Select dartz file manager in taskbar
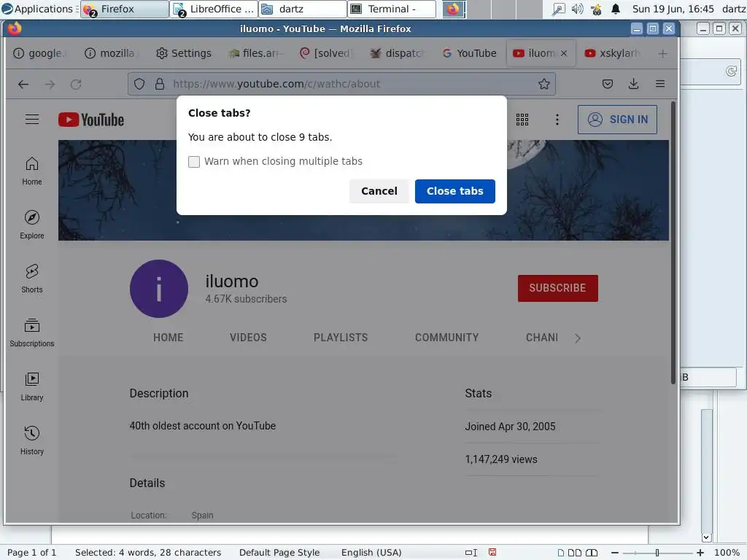747x560 pixels. [x=303, y=9]
